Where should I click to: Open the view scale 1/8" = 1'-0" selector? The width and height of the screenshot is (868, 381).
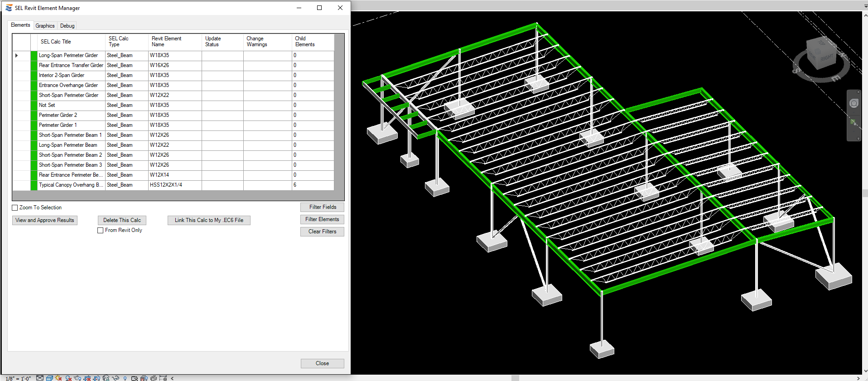[18, 378]
